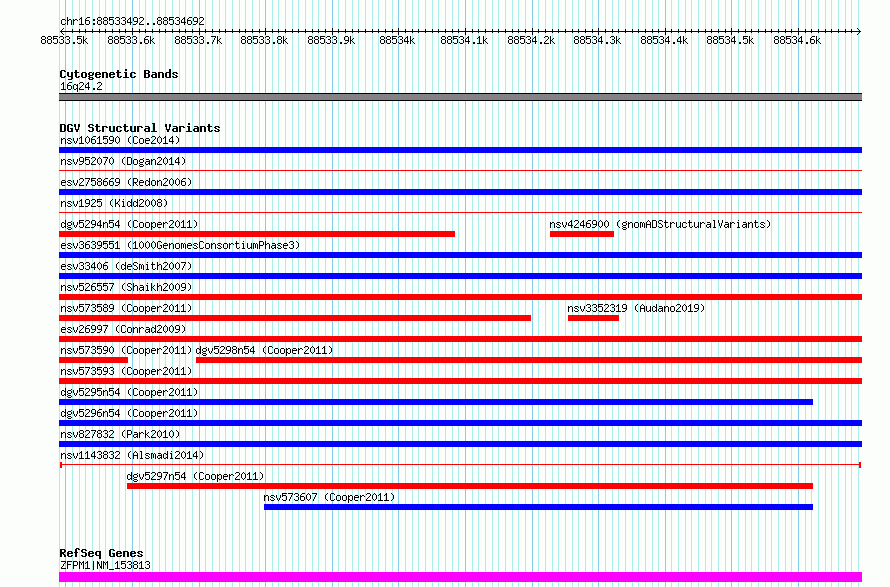Click the gray 16q24.2 band bar

460,97
